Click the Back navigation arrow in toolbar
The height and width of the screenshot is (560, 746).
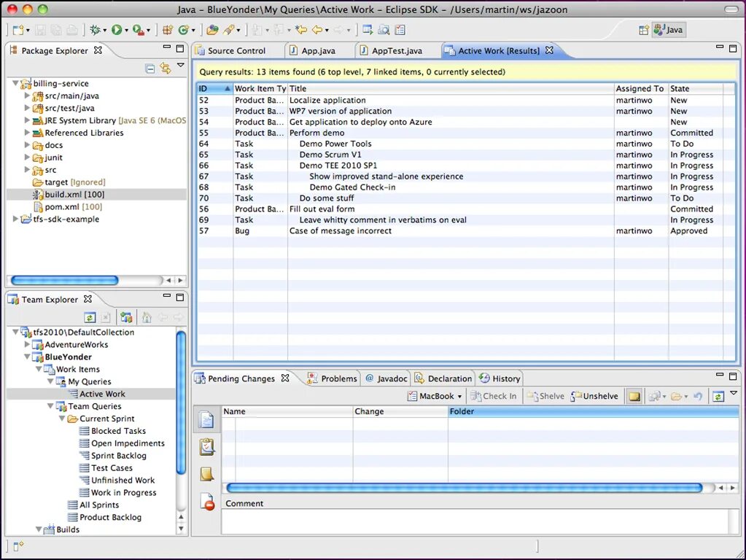pos(317,30)
